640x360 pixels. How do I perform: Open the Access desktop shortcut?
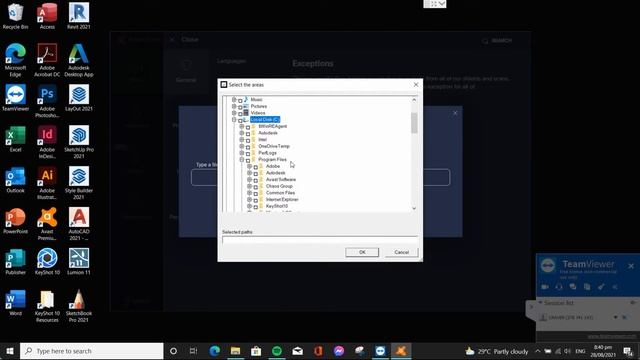click(x=47, y=16)
